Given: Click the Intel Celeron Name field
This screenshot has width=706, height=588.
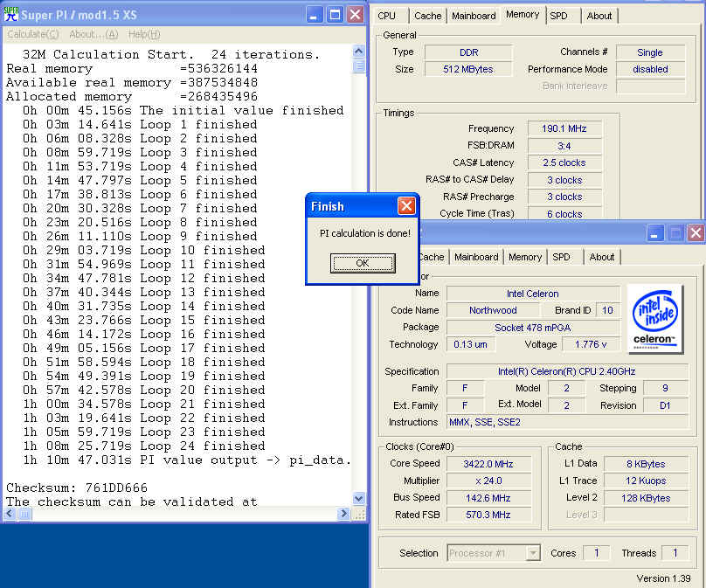Looking at the screenshot, I should pyautogui.click(x=533, y=294).
